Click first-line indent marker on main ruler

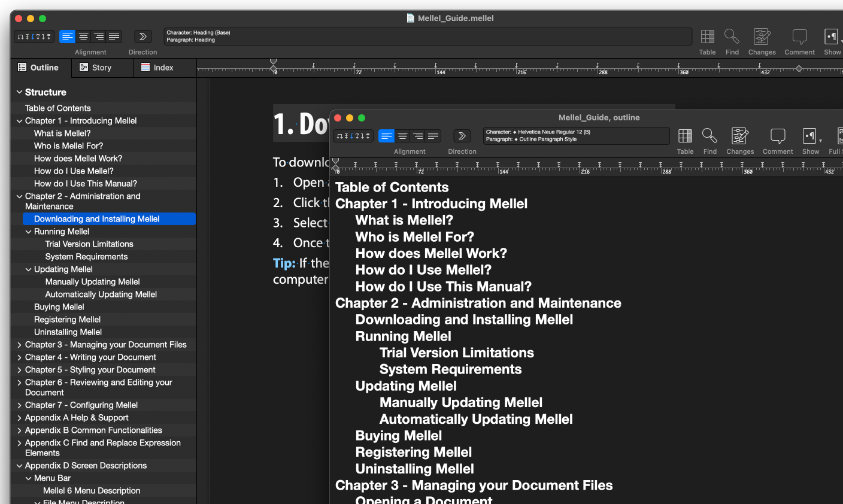pos(274,62)
